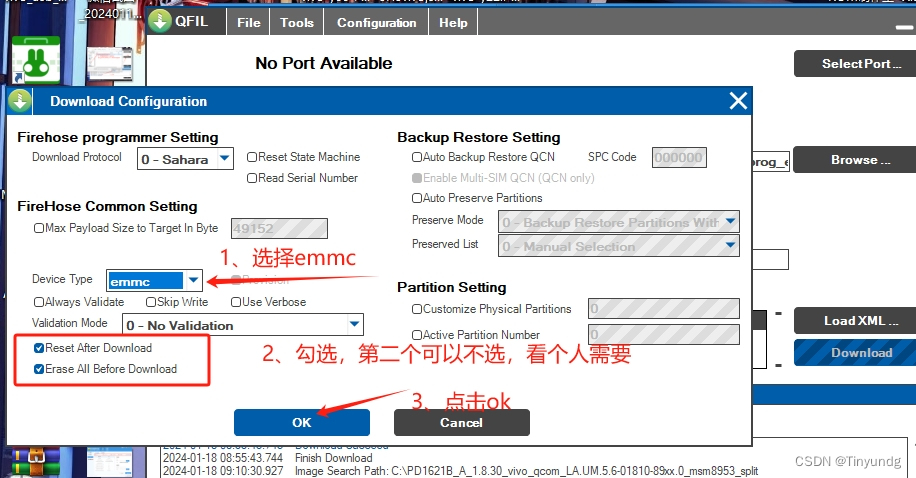Expand the Download Protocol dropdown
The image size is (916, 478).
224,158
